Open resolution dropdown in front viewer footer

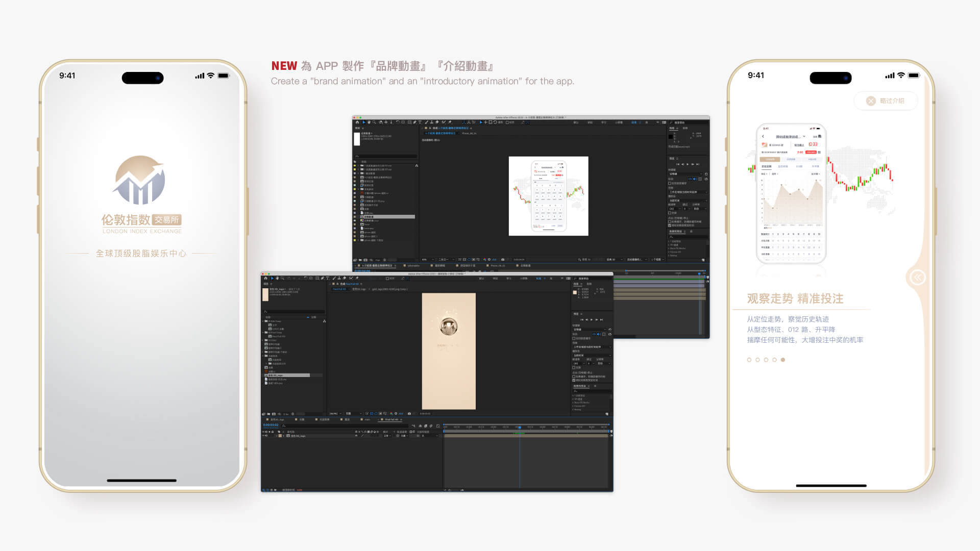[354, 414]
